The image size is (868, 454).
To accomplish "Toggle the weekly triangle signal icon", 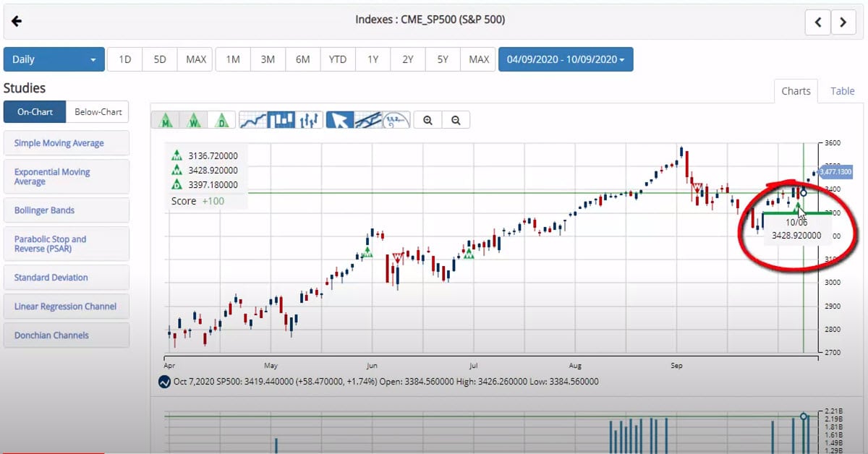I will point(194,121).
